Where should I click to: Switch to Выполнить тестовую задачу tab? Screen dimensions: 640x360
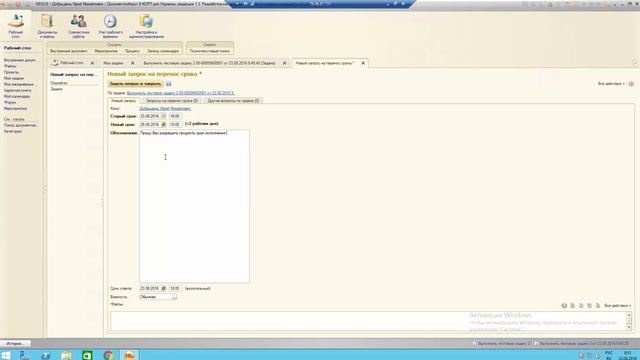(x=209, y=63)
